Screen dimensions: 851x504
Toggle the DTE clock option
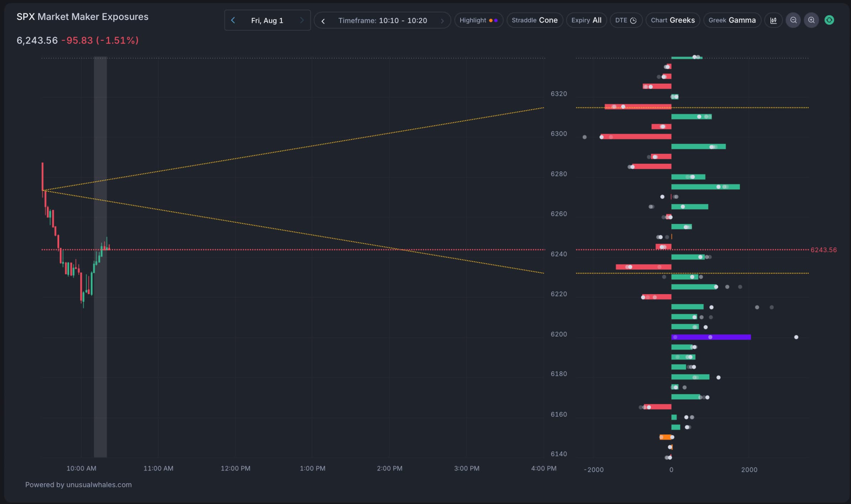[626, 20]
